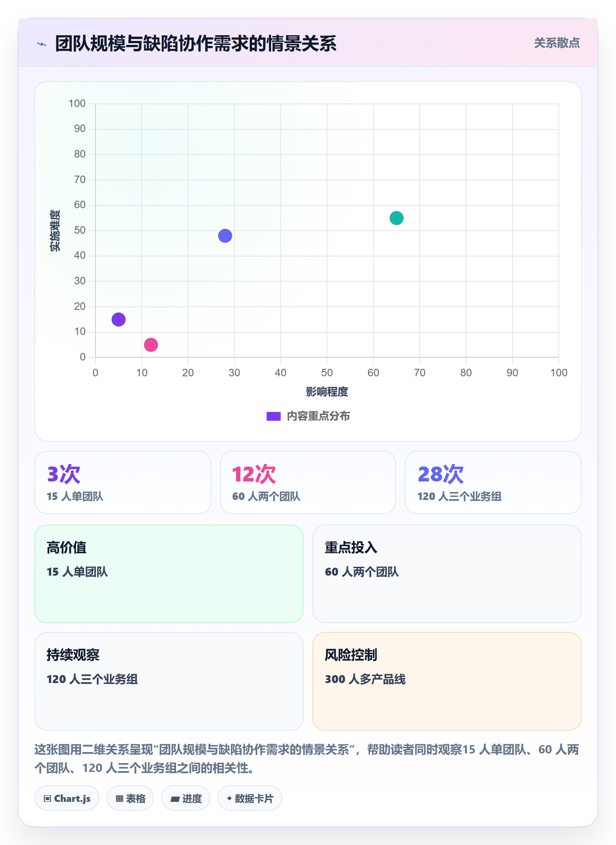The image size is (616, 845).
Task: Click the lightning icon beside the title
Action: [42, 44]
